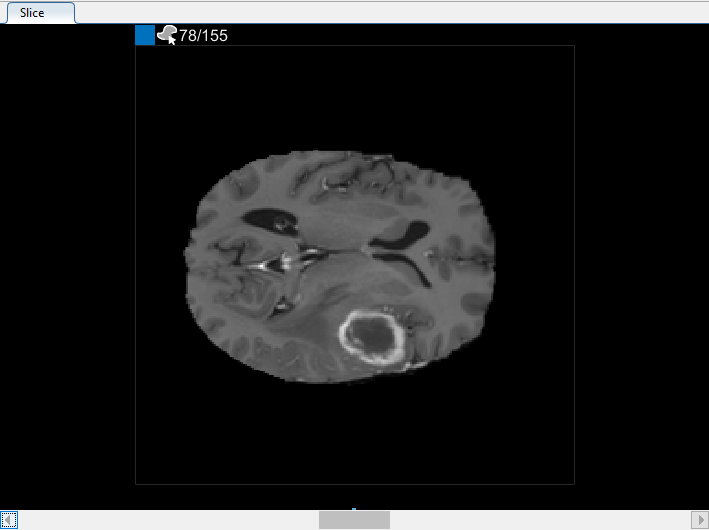
Task: Click the slice scrollbar thumb
Action: point(354,520)
